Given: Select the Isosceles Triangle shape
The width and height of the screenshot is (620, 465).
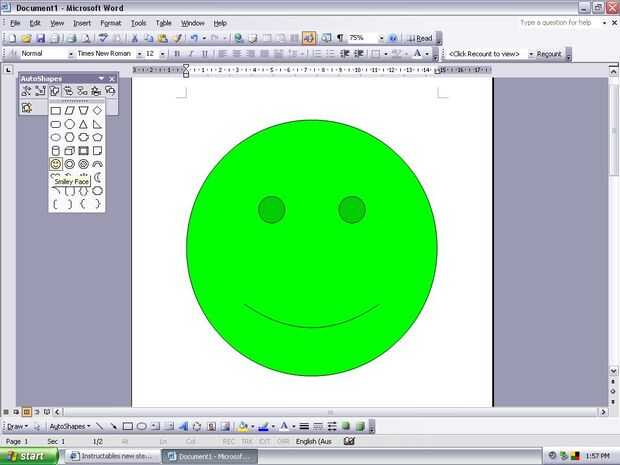Looking at the screenshot, I should (83, 124).
